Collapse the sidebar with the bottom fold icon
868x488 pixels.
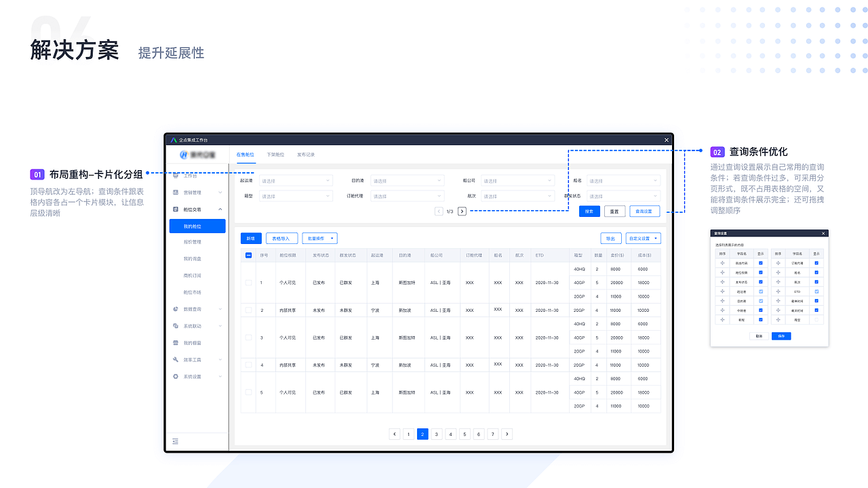coord(175,441)
